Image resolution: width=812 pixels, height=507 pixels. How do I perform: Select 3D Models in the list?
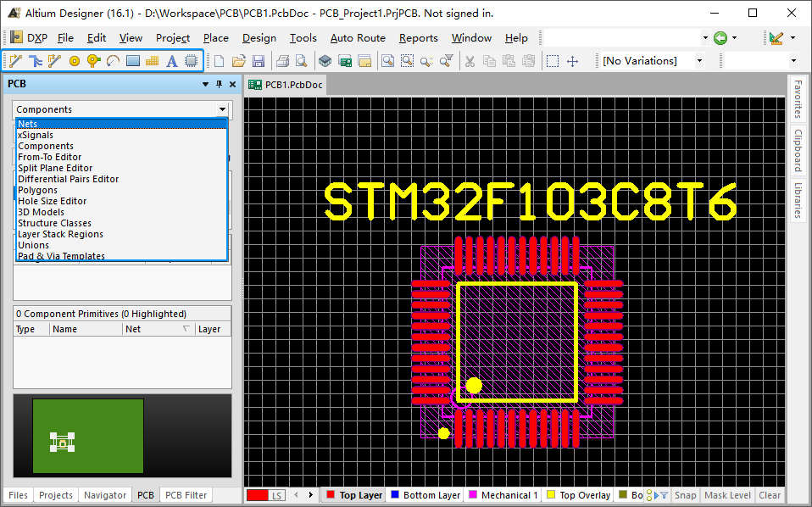tap(122, 212)
